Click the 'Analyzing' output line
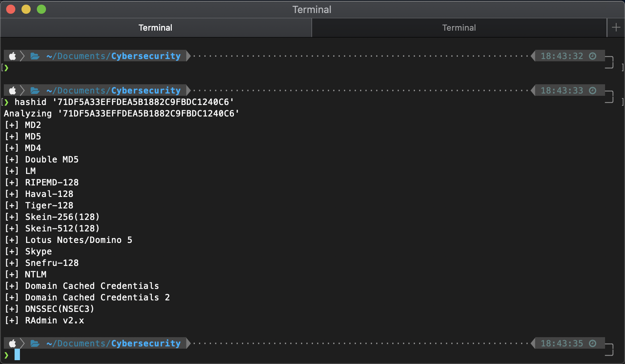This screenshot has width=625, height=364. [122, 113]
